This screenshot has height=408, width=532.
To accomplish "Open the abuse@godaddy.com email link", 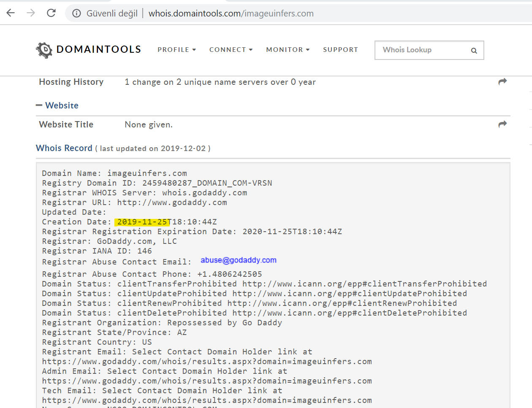I will 239,260.
